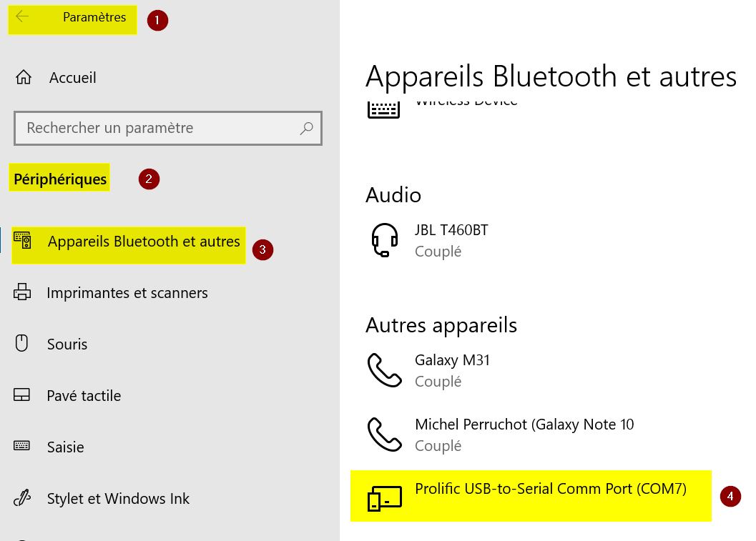Image resolution: width=756 pixels, height=541 pixels.
Task: Click the printer icon for Imprimantes
Action: tap(22, 292)
